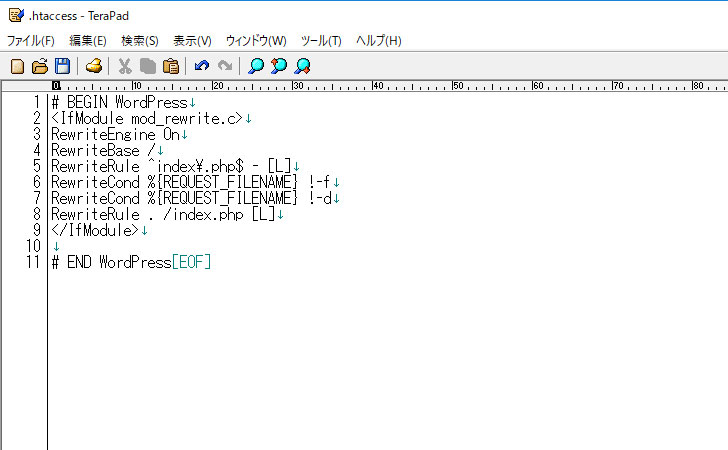Find next using the downward magnifier icon

(x=302, y=66)
